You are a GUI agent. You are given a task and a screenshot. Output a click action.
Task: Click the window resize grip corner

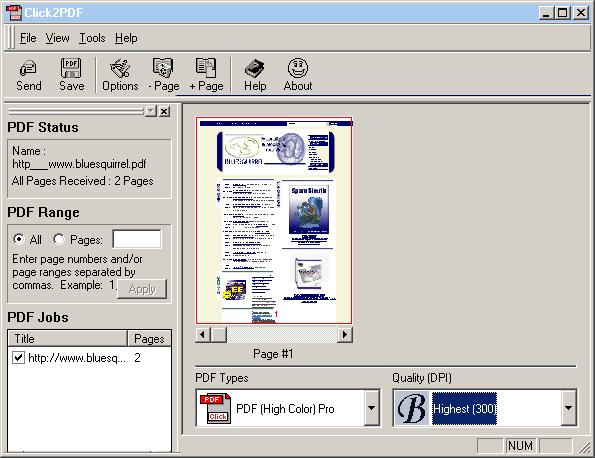[584, 447]
